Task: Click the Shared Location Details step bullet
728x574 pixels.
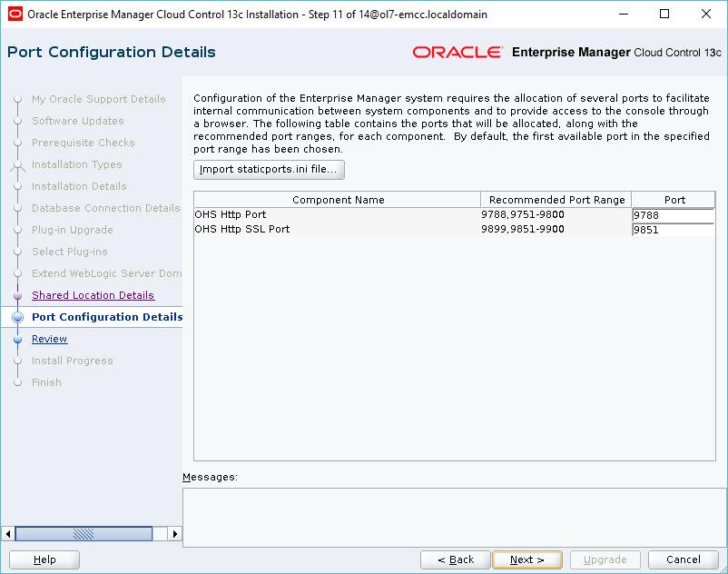Action: click(x=17, y=296)
